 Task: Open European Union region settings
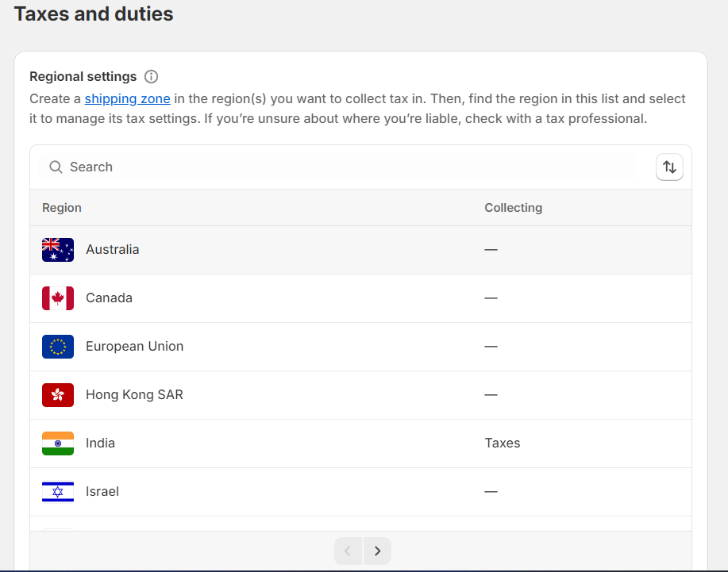click(x=134, y=347)
